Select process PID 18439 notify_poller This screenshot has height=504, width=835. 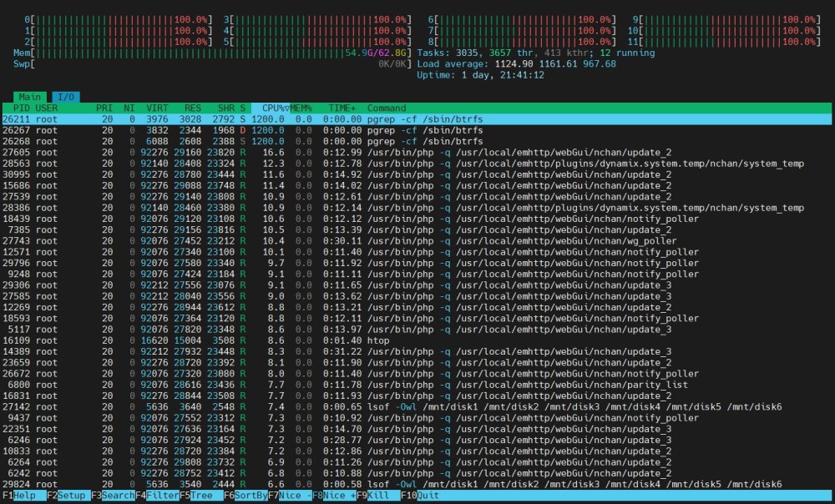417,219
